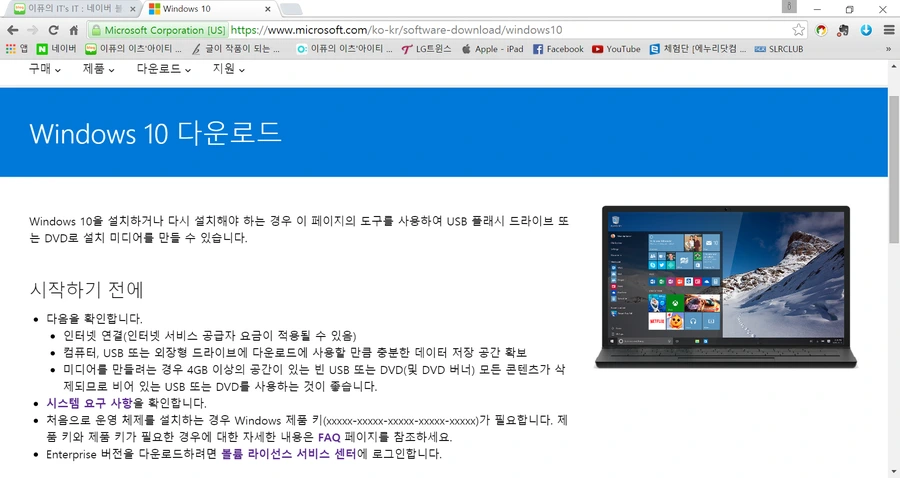Image resolution: width=900 pixels, height=478 pixels.
Task: Go back with the browser back arrow
Action: (x=13, y=30)
